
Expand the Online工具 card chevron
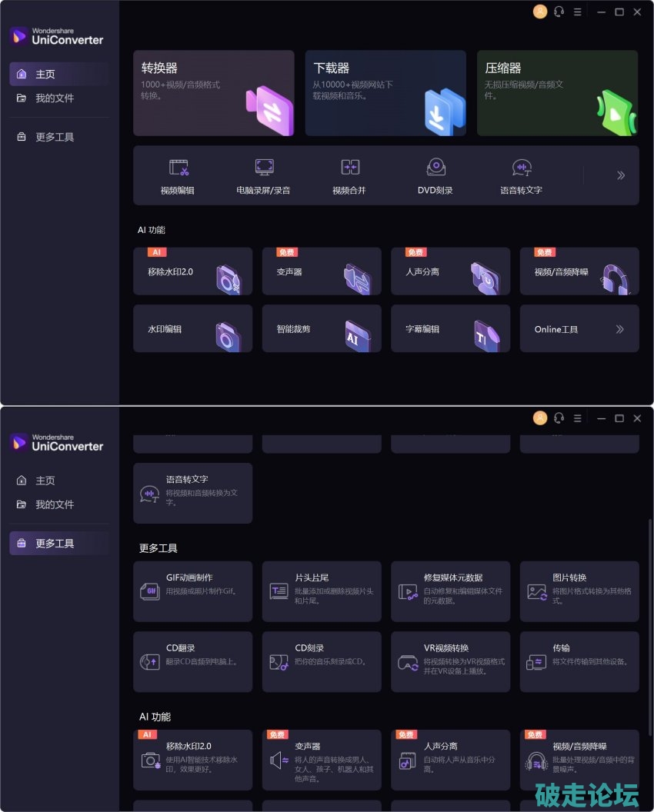pos(619,329)
